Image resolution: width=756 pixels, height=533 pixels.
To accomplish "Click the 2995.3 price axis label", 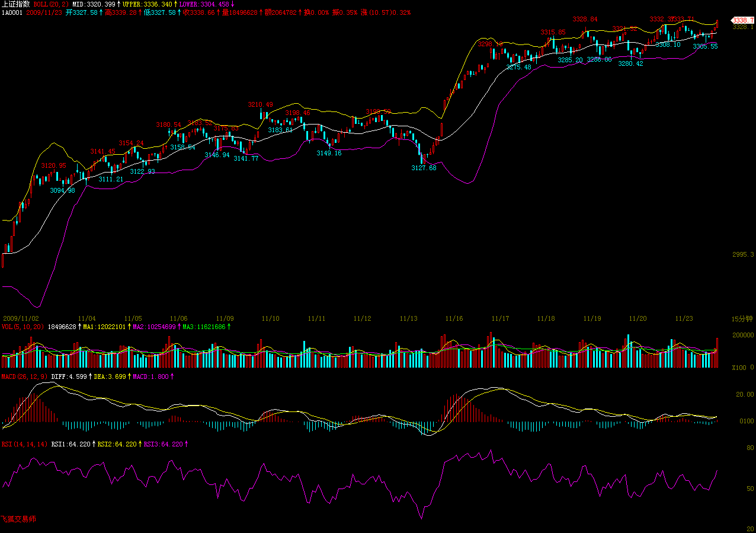I will [x=743, y=254].
